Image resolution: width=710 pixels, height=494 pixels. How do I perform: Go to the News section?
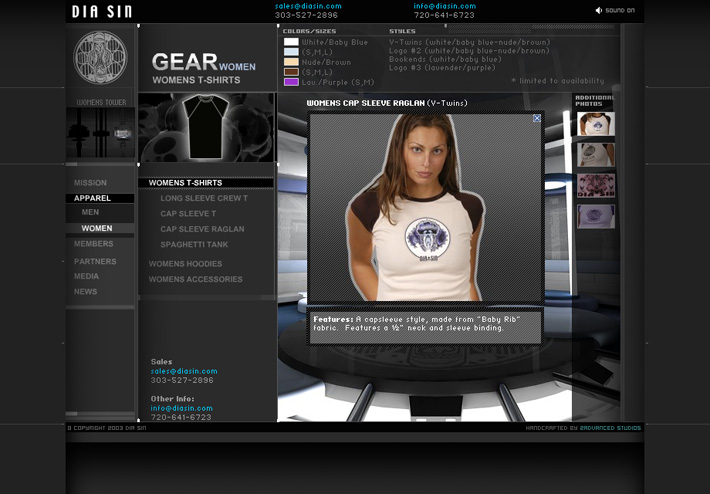click(86, 292)
